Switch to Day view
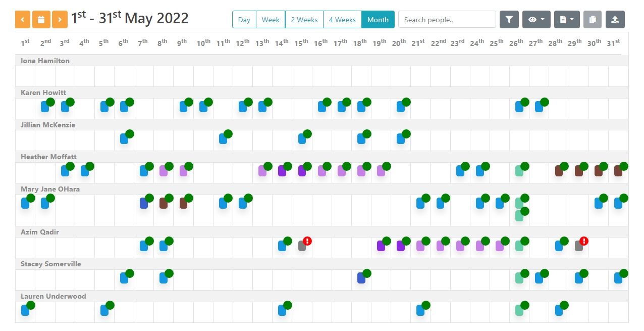This screenshot has width=644, height=331. (244, 20)
